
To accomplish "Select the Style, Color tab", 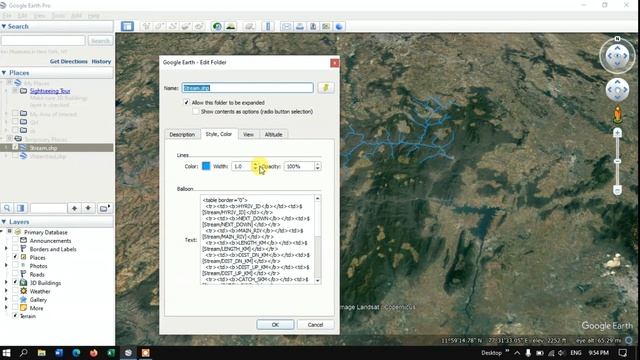I will (219, 134).
